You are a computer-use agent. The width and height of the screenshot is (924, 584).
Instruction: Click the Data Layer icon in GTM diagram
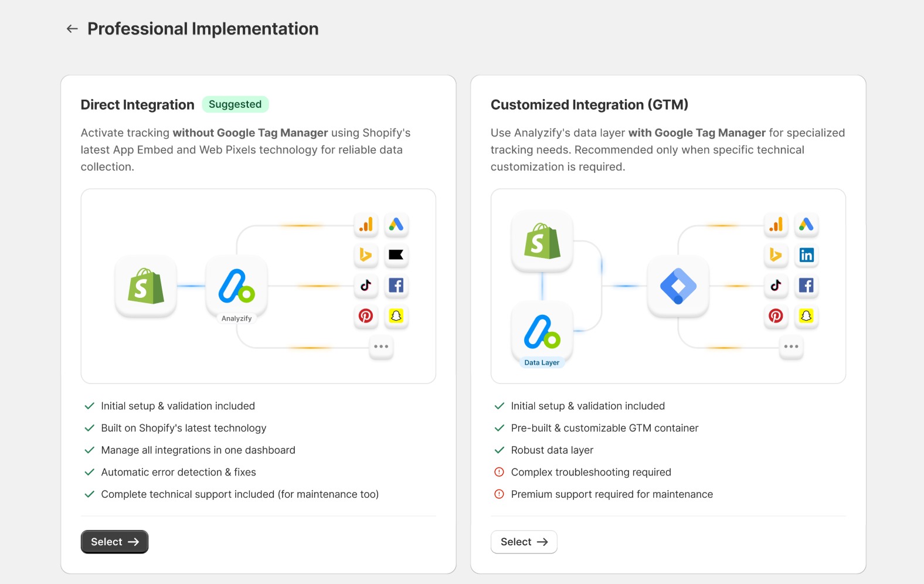pyautogui.click(x=542, y=332)
